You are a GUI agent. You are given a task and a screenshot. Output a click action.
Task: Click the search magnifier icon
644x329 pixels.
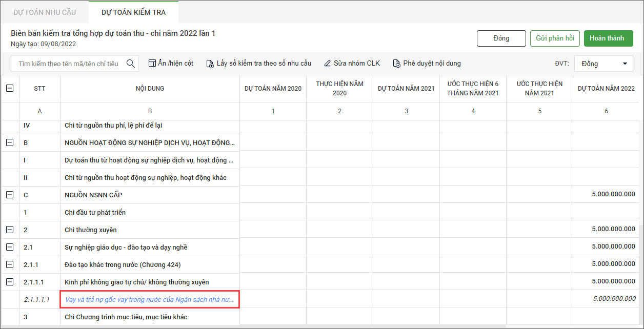click(x=131, y=64)
